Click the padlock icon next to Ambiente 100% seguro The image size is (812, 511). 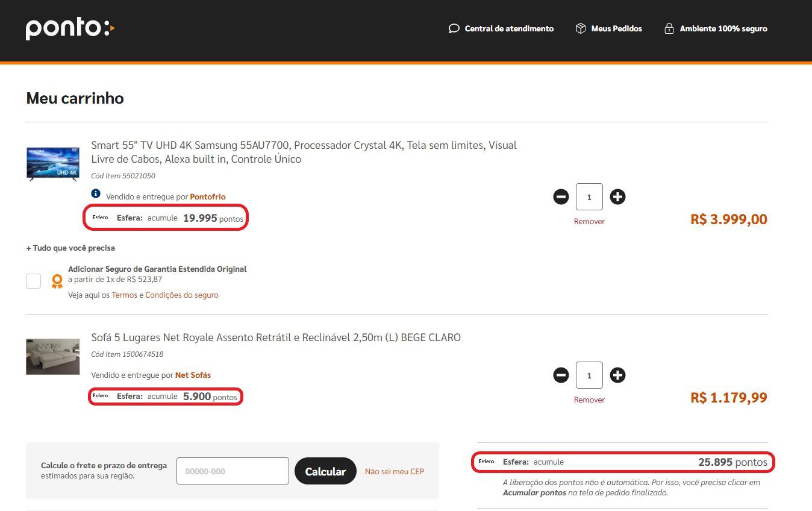click(x=669, y=28)
